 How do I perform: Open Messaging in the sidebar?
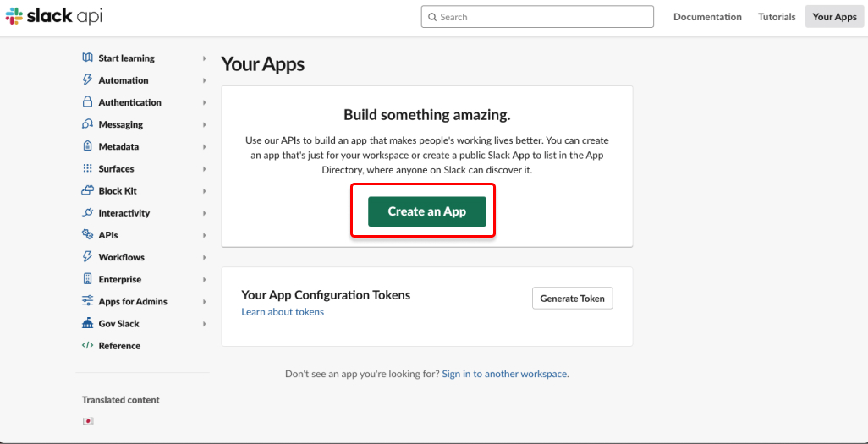[121, 124]
